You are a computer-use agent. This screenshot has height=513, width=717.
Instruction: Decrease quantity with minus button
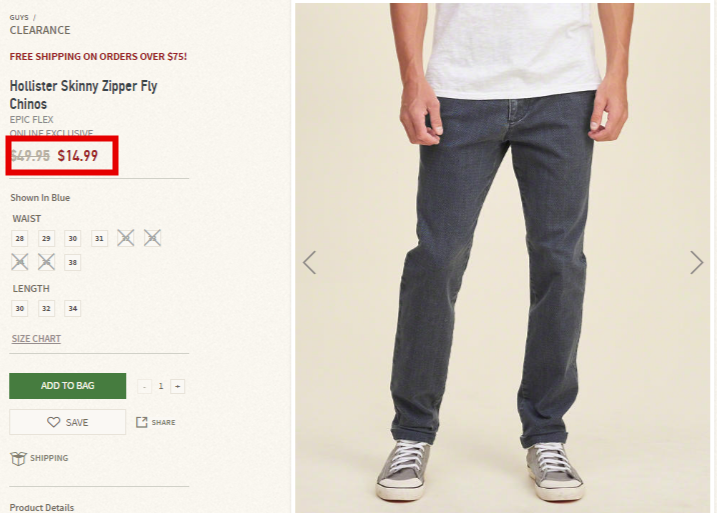[144, 386]
